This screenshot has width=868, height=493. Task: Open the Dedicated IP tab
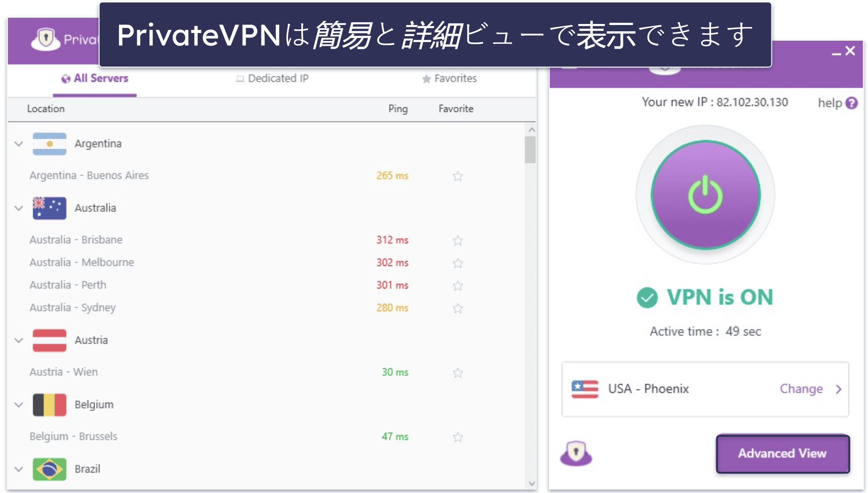point(272,79)
